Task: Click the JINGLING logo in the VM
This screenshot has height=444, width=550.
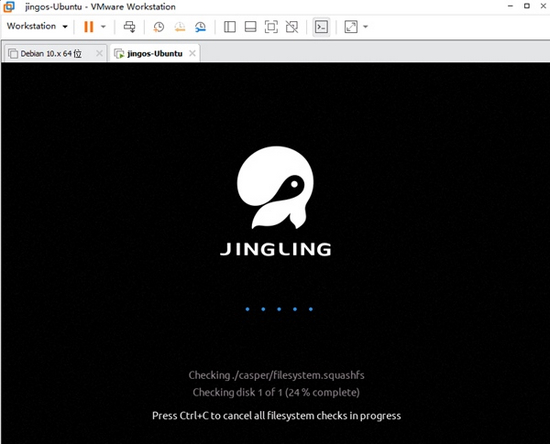Action: 275,201
